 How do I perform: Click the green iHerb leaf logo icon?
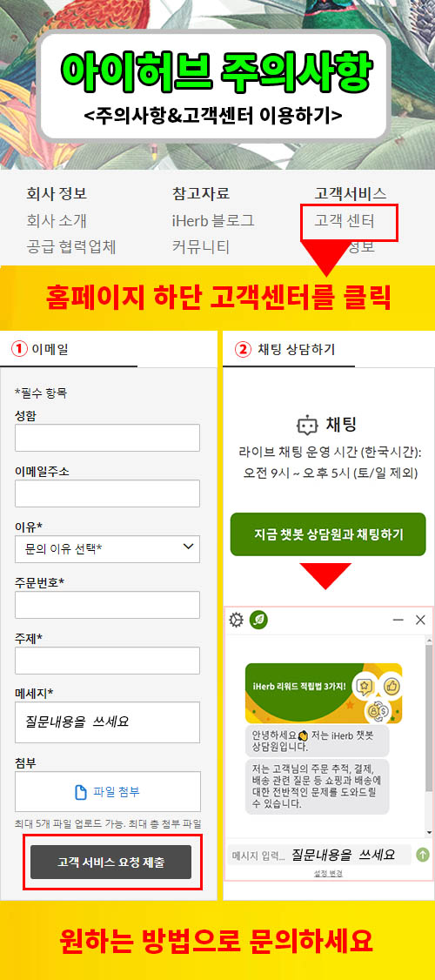(258, 620)
